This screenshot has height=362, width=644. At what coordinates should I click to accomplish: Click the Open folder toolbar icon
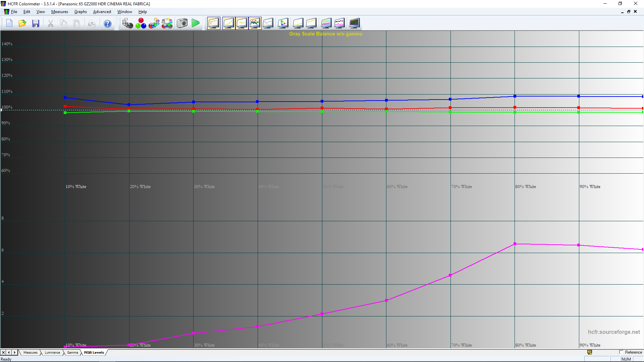tap(22, 23)
